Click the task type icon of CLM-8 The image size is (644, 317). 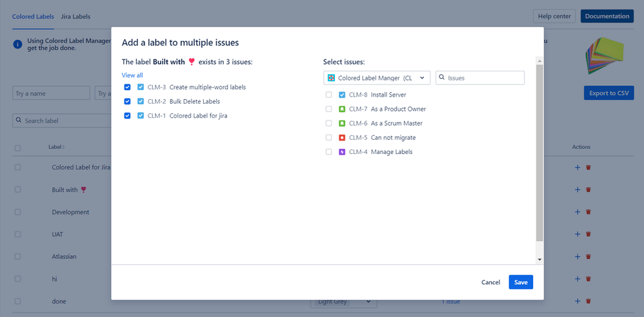[342, 95]
